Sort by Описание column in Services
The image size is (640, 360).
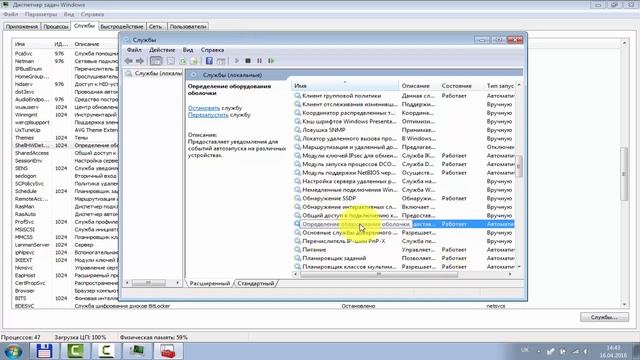click(x=419, y=86)
